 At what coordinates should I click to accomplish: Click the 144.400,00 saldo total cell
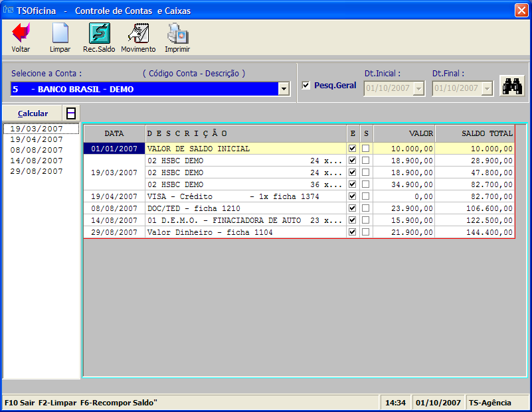pos(475,232)
